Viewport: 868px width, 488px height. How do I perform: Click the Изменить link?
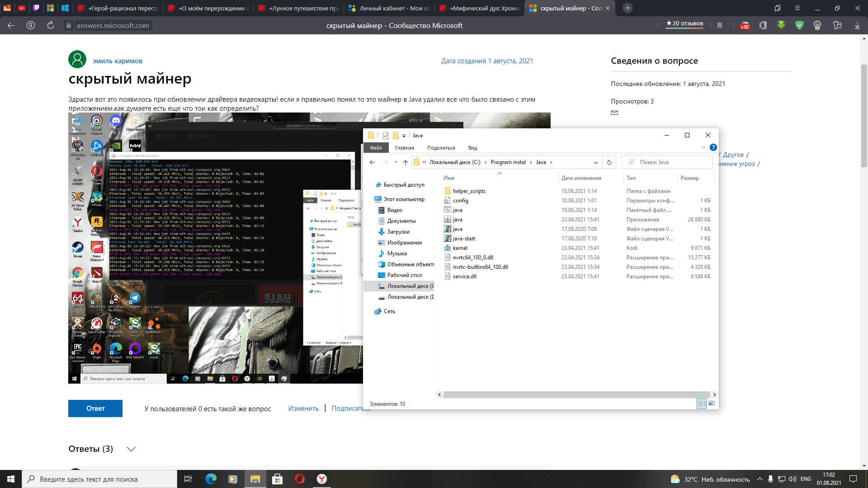tap(303, 408)
